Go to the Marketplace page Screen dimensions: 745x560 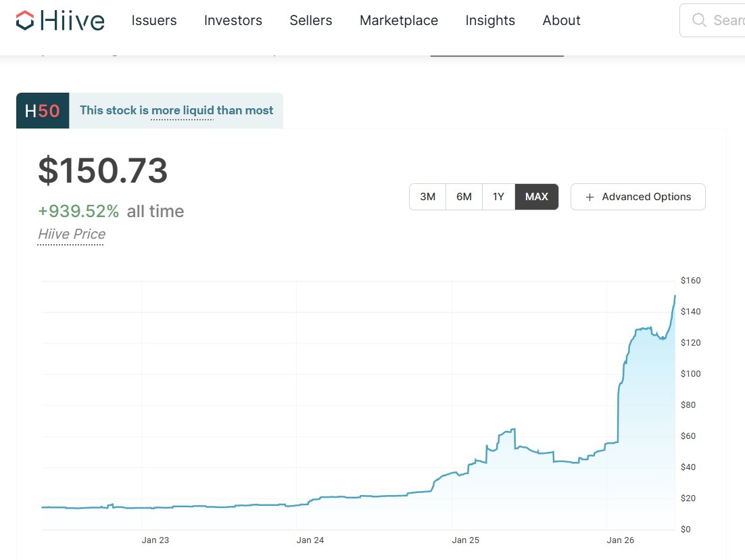[x=399, y=20]
